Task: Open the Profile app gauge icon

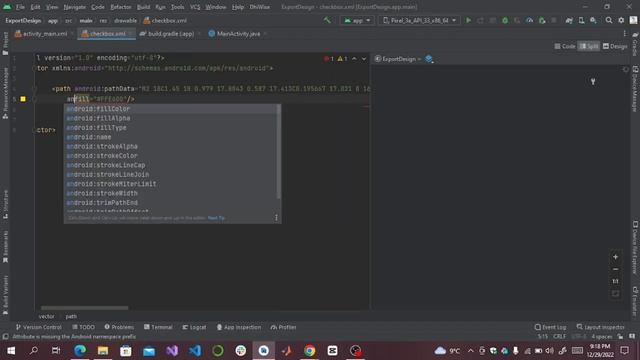Action: [529, 20]
